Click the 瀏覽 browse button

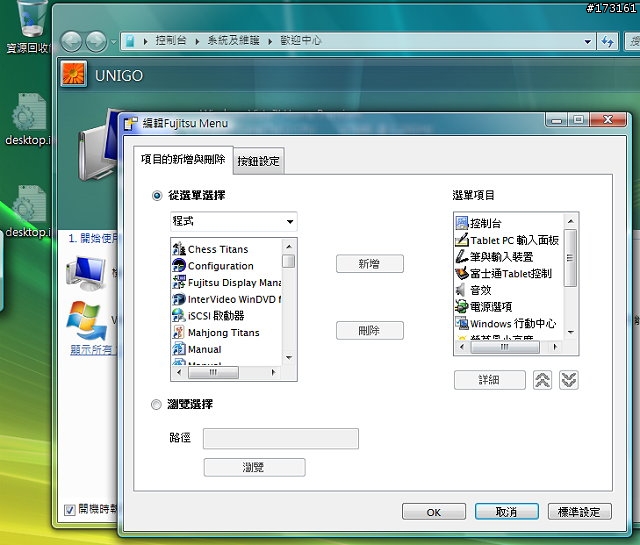pos(254,467)
